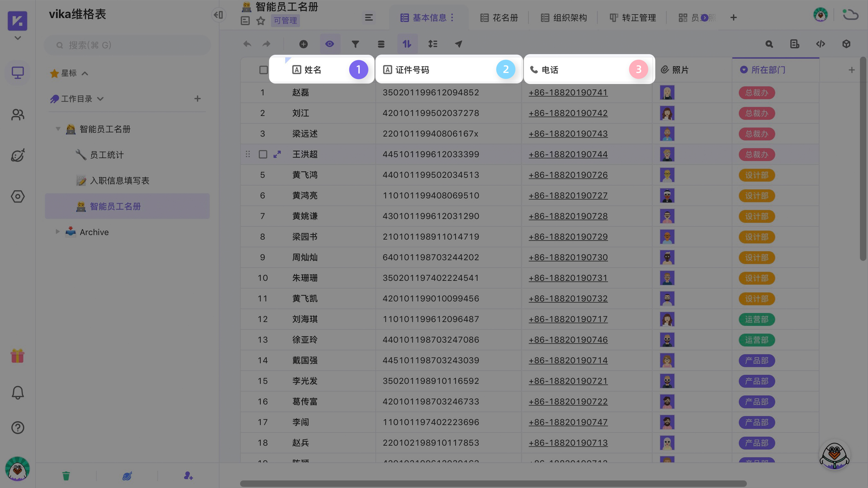
Task: Check the row checkbox for 王洪超
Action: tap(264, 154)
